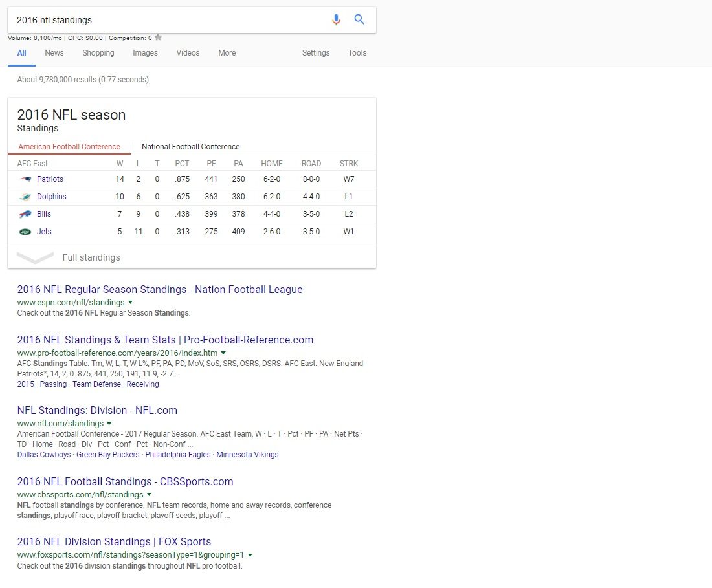Click the Dallas Cowboys sitelink

coord(44,455)
